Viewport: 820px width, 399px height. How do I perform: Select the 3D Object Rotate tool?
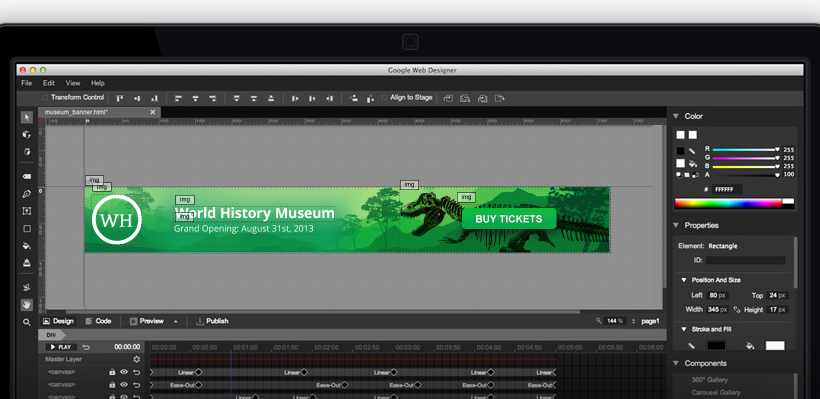click(x=27, y=134)
